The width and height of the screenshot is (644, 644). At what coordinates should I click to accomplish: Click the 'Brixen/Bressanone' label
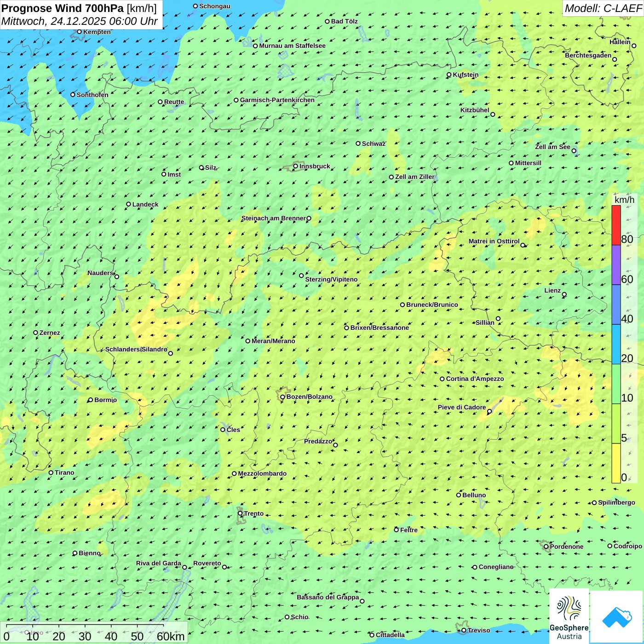(x=379, y=328)
